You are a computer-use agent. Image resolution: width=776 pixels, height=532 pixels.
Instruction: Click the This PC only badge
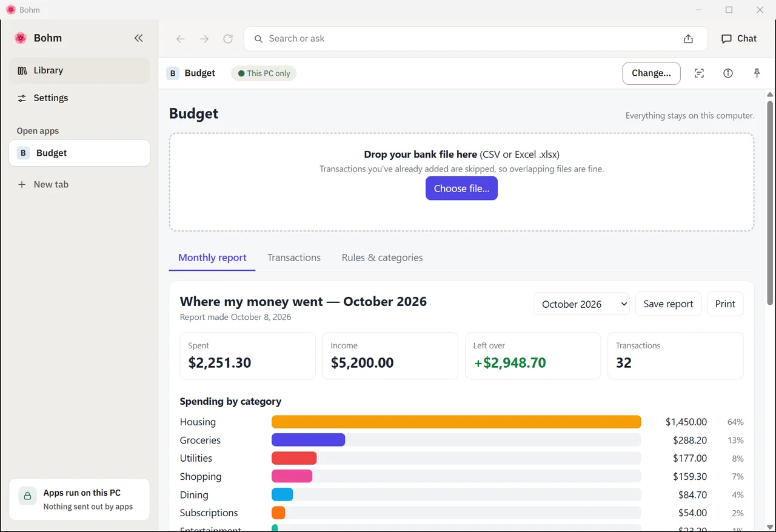point(264,73)
